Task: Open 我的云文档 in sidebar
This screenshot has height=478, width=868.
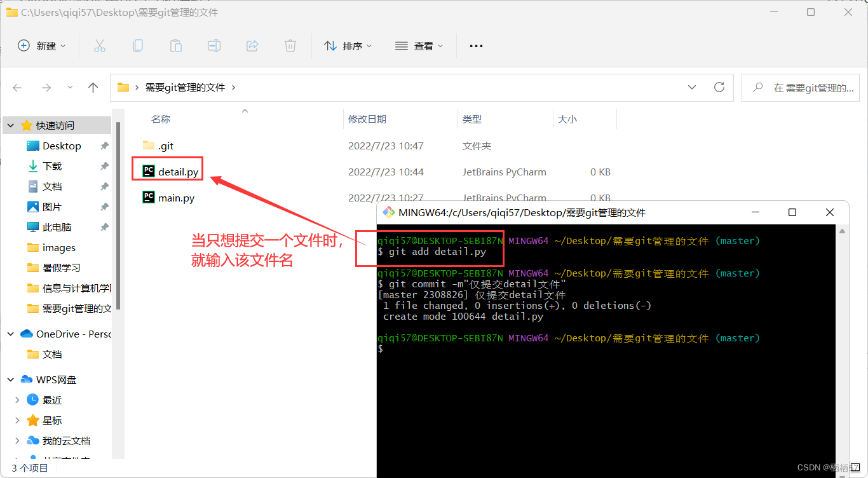Action: tap(66, 440)
